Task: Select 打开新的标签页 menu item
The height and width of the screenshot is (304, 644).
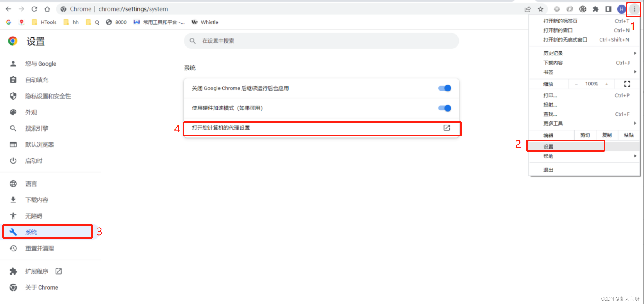Action: [585, 21]
